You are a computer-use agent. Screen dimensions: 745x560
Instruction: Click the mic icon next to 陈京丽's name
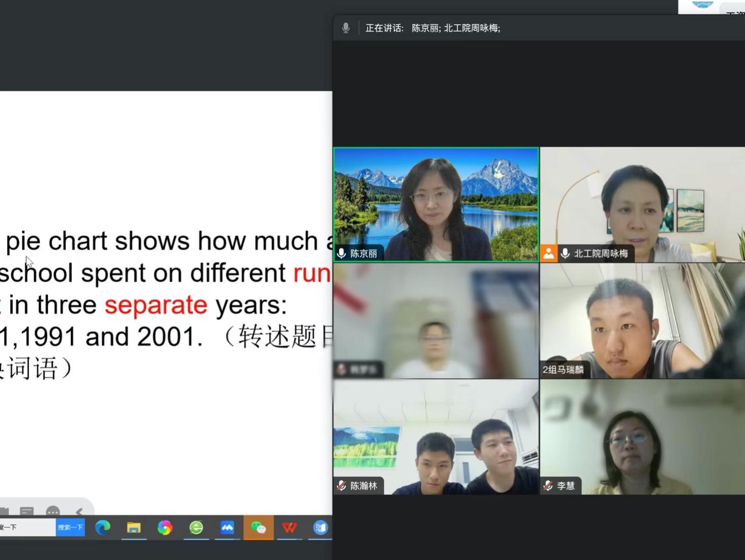pos(342,253)
